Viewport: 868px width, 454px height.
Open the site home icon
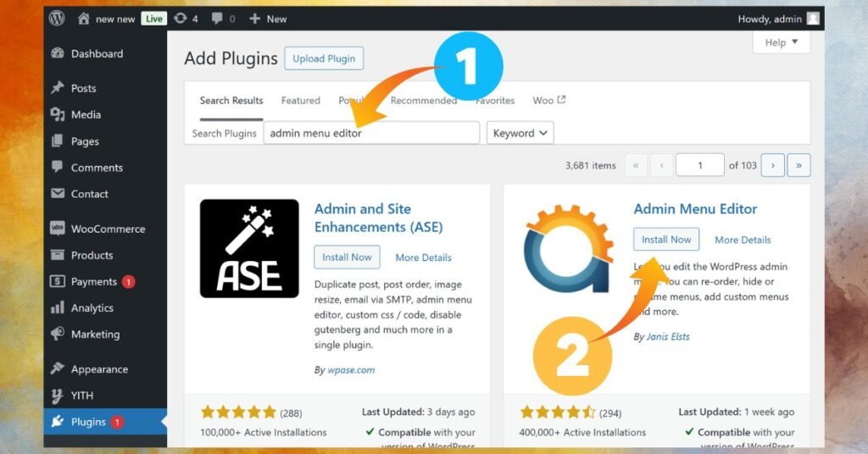(x=84, y=19)
